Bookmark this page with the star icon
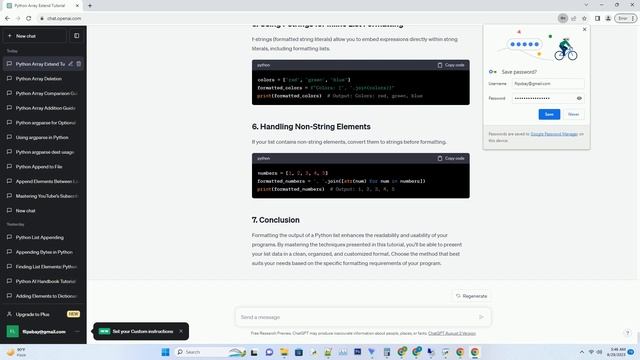The width and height of the screenshot is (640, 360). coord(584,18)
